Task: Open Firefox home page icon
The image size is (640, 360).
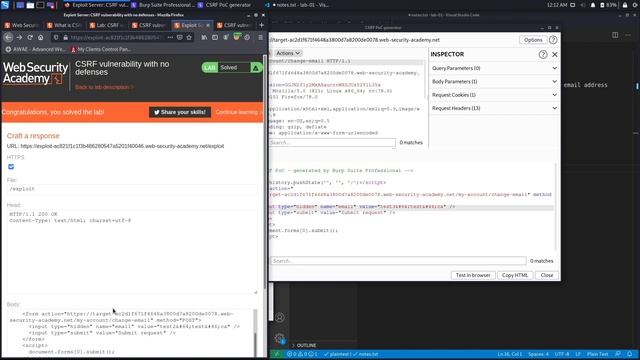Action: pos(40,37)
